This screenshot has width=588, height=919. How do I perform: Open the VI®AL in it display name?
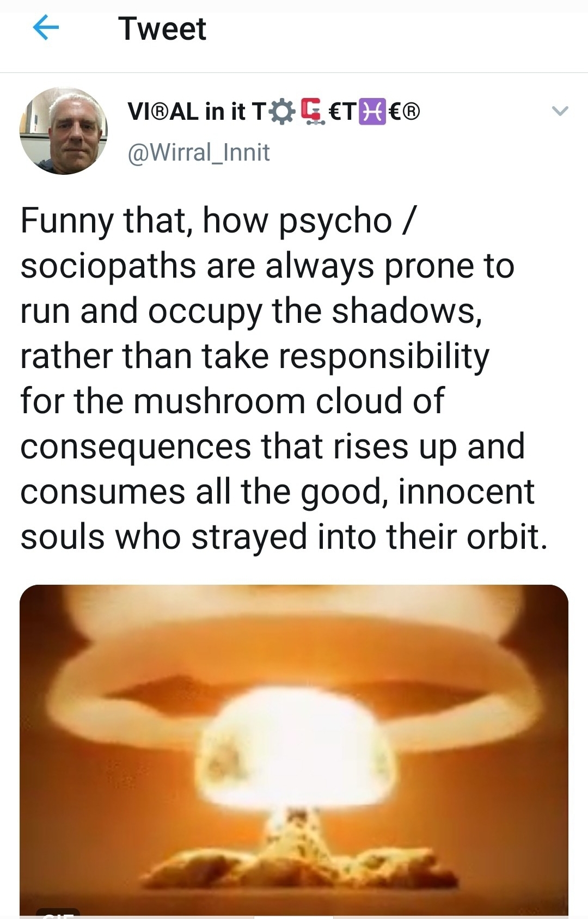[x=274, y=112]
